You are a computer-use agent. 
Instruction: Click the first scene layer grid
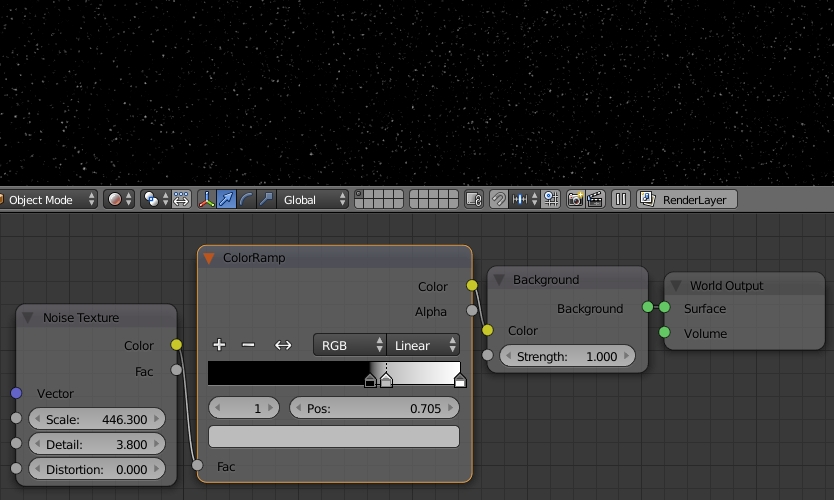pos(379,199)
